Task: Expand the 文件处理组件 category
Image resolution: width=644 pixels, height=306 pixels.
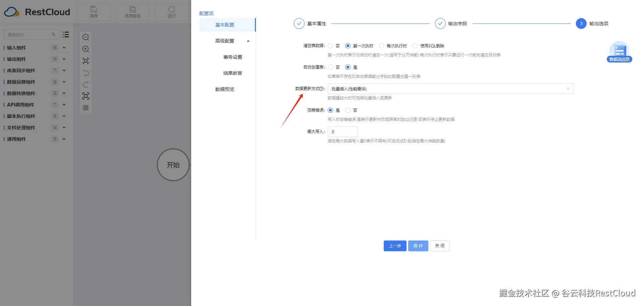Action: point(64,128)
